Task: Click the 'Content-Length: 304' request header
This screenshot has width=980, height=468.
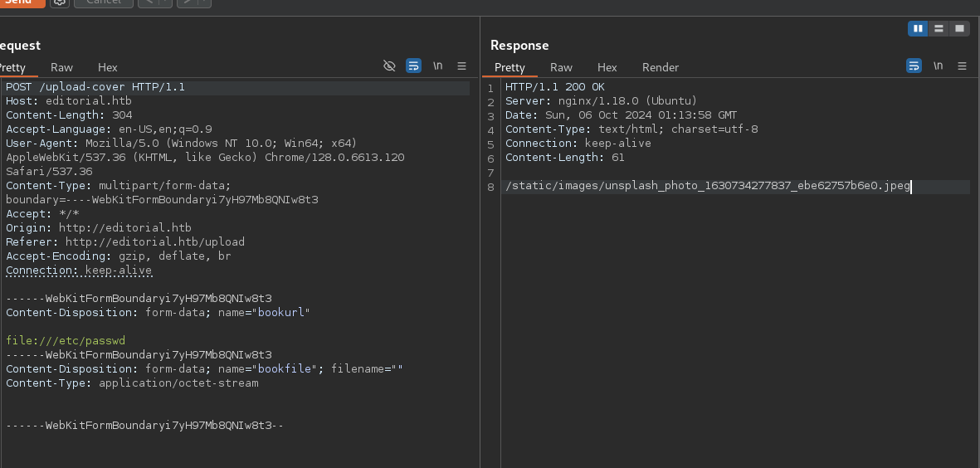Action: click(x=69, y=115)
